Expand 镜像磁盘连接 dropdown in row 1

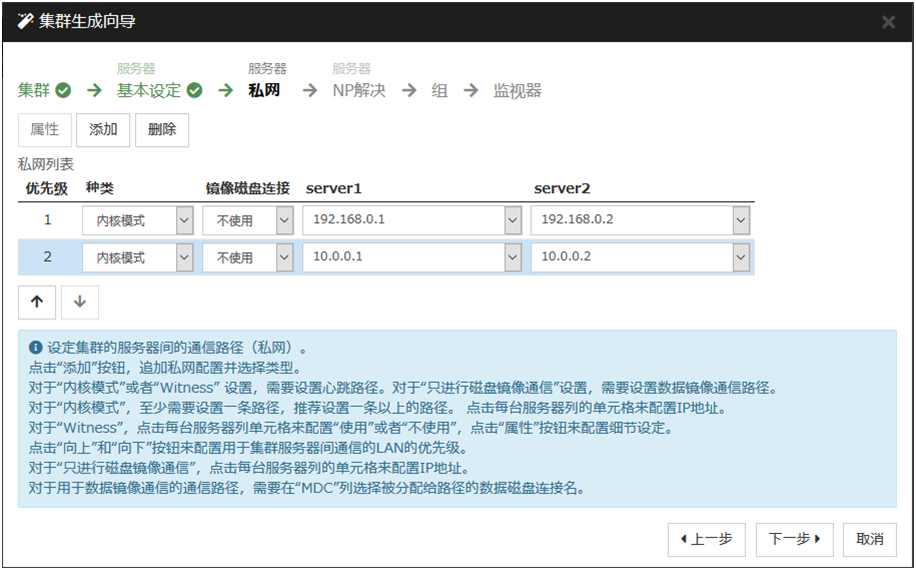click(284, 221)
